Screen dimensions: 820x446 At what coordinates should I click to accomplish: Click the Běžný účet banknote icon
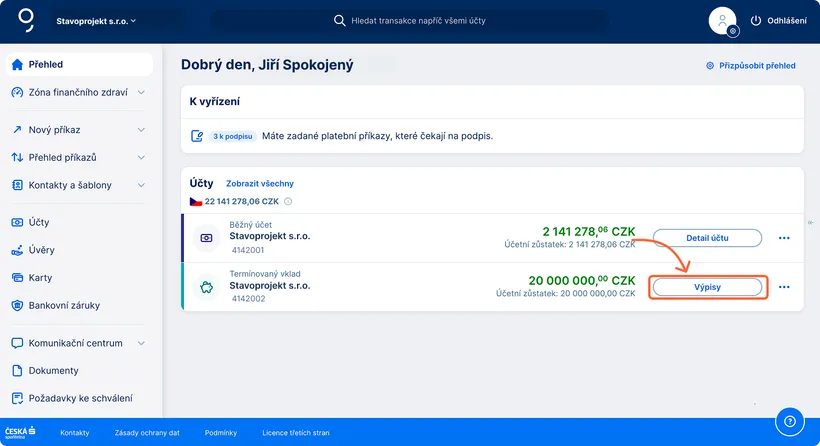[x=207, y=238]
